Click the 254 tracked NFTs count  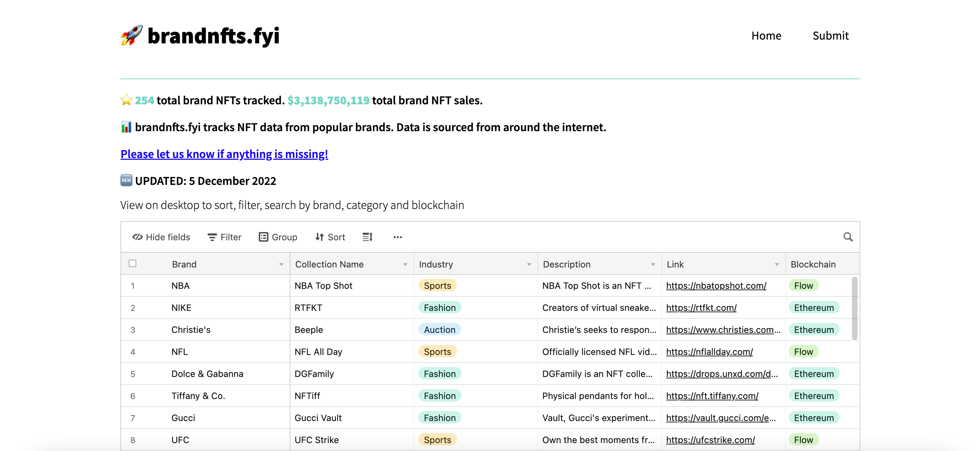click(144, 101)
